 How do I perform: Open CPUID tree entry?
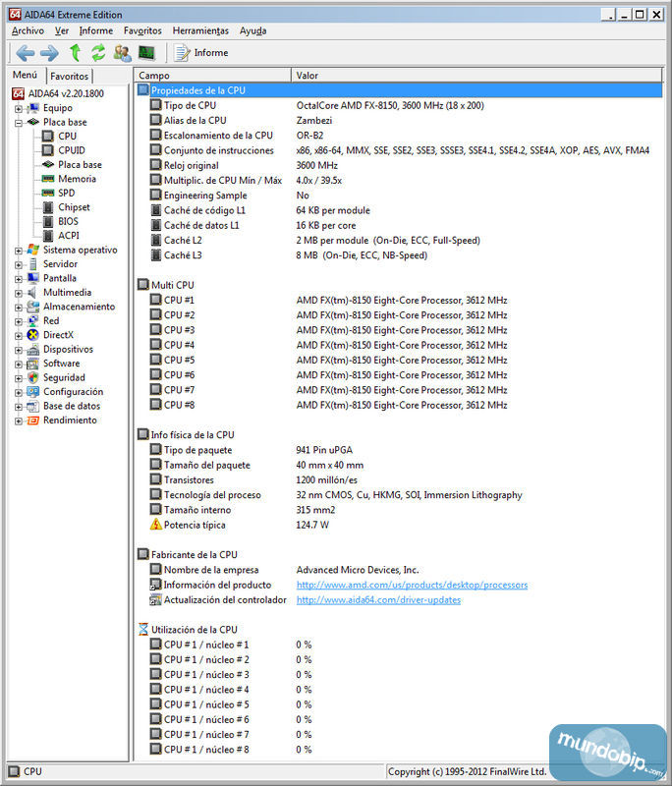click(71, 150)
